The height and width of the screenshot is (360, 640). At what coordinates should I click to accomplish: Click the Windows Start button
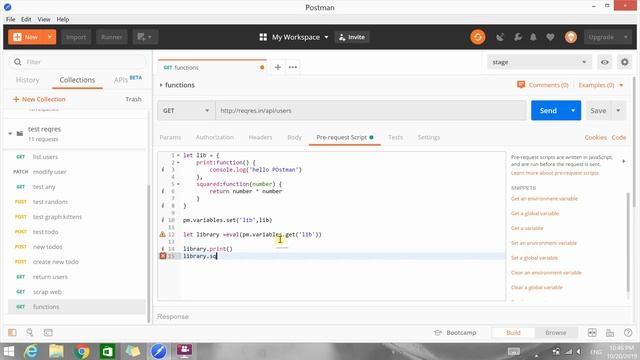9,351
